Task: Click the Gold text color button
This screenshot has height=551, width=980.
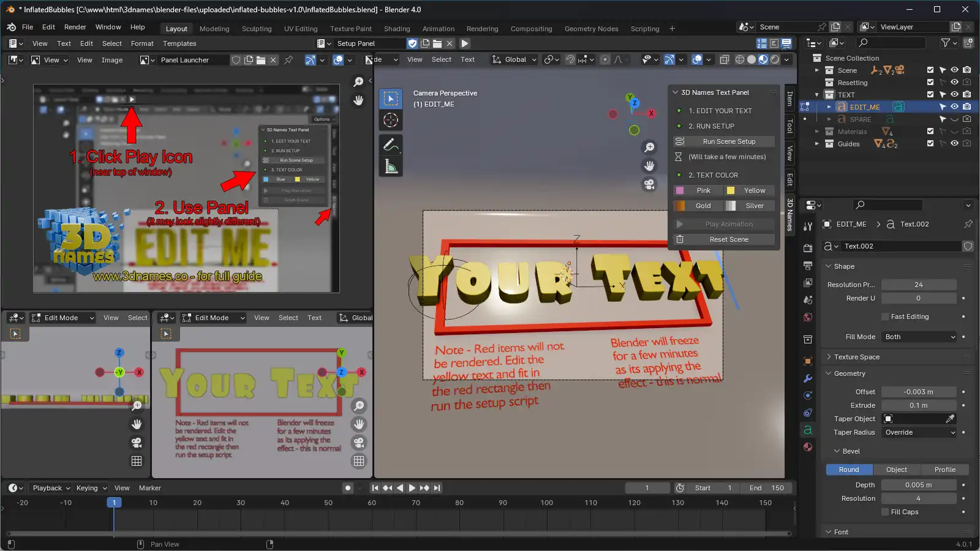Action: point(698,206)
